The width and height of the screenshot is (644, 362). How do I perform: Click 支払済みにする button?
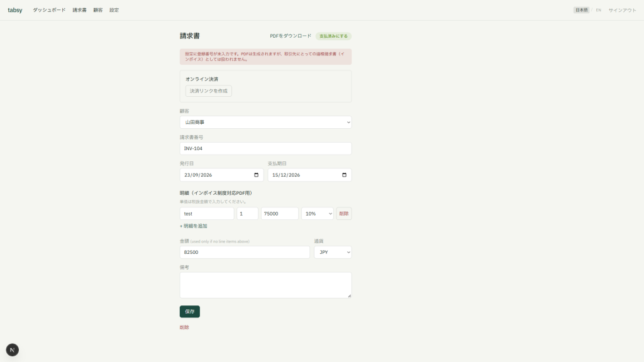(x=333, y=36)
